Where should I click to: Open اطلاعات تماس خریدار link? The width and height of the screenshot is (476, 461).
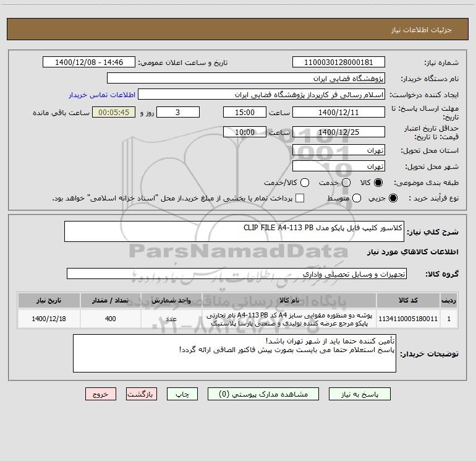(x=102, y=95)
